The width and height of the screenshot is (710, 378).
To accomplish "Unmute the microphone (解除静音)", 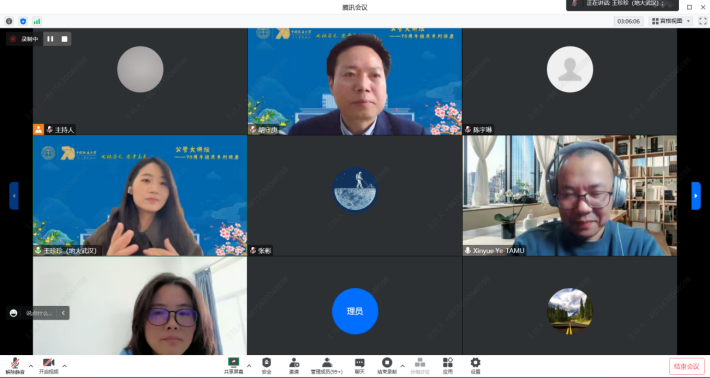I will point(15,366).
